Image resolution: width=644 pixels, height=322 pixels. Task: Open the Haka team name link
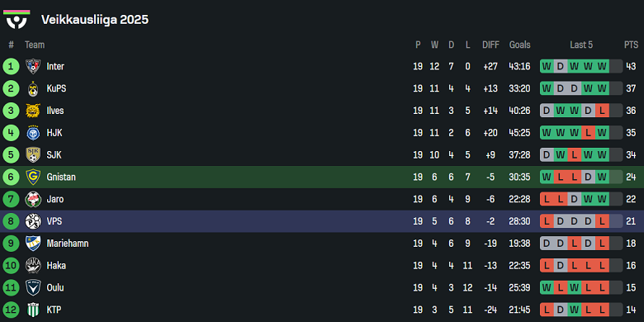(56, 266)
